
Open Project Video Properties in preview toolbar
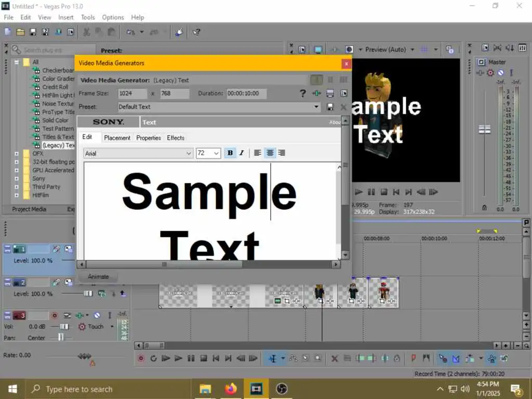(x=302, y=49)
